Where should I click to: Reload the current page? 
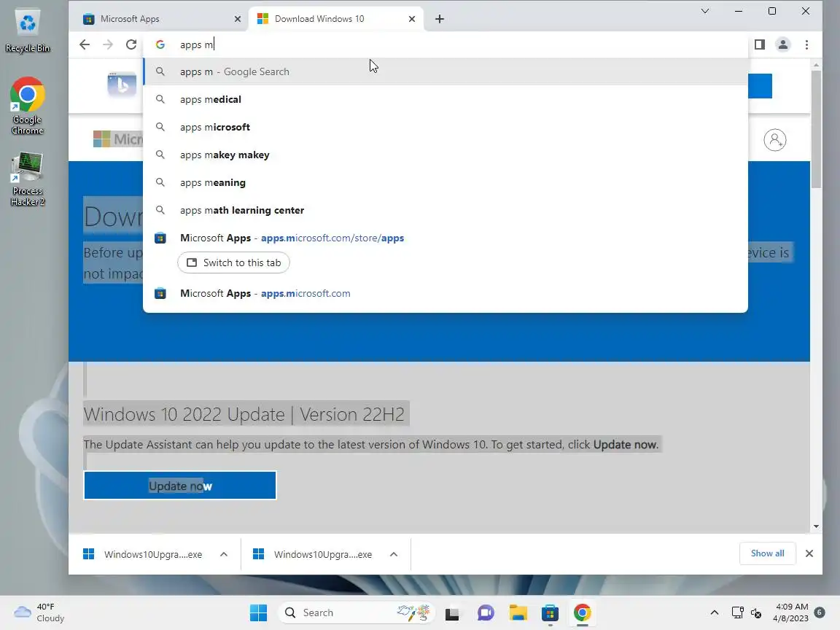131,44
